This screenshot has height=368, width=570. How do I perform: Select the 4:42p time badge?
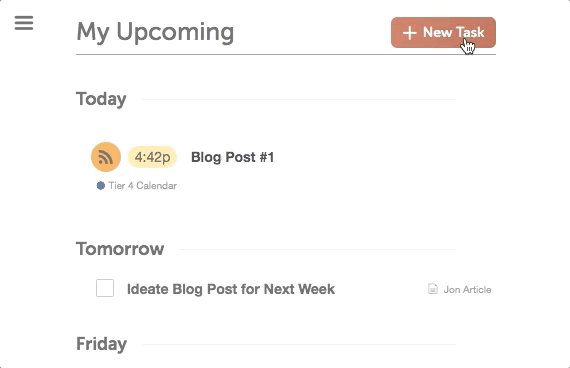point(152,157)
